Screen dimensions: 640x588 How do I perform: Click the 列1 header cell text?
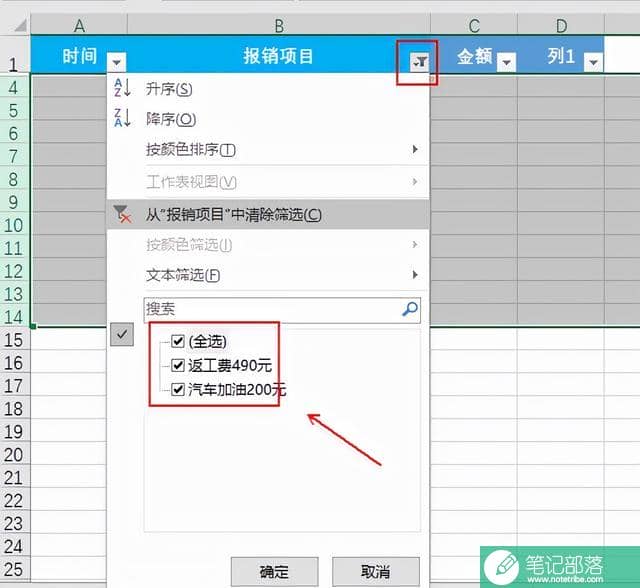click(561, 56)
